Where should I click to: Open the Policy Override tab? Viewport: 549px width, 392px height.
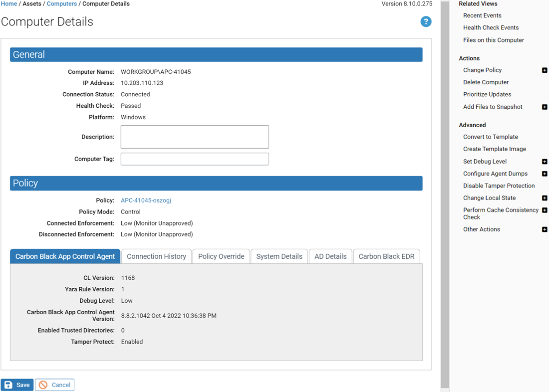(221, 256)
